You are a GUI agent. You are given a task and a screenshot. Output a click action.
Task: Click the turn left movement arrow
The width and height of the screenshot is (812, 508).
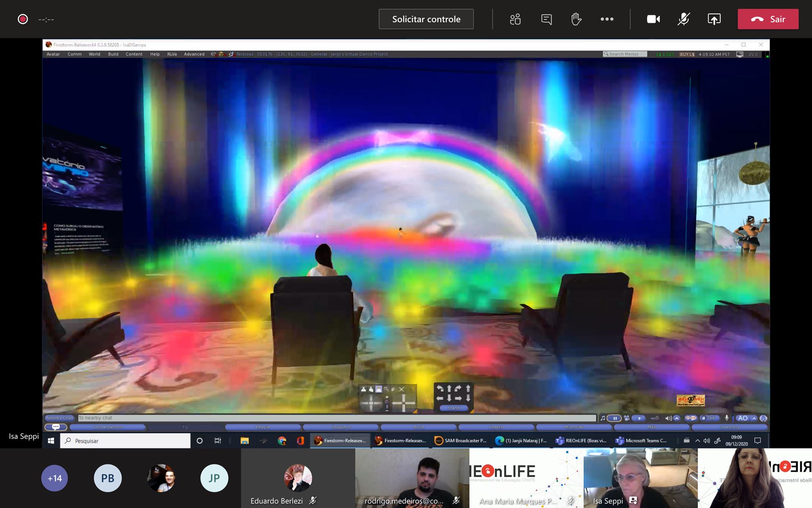pyautogui.click(x=440, y=389)
